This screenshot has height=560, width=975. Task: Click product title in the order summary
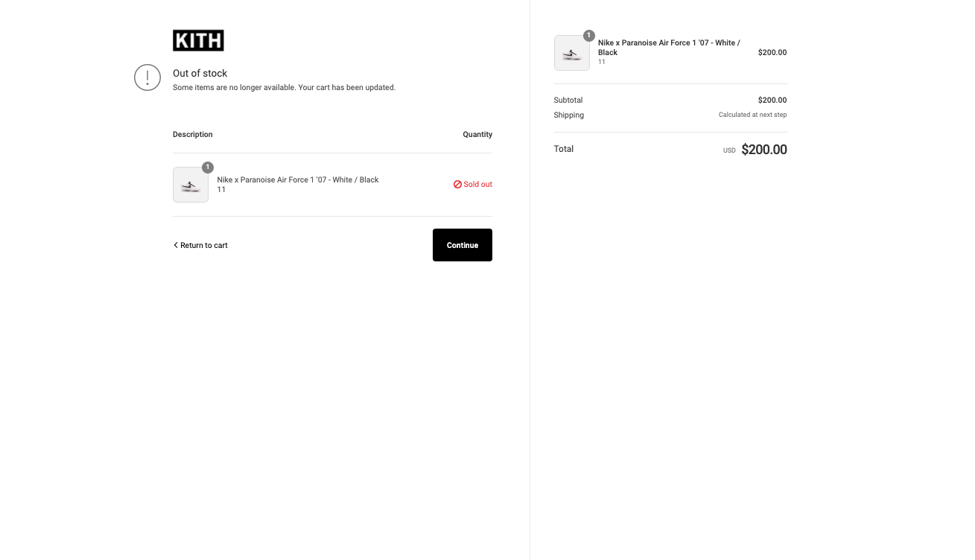pyautogui.click(x=669, y=48)
